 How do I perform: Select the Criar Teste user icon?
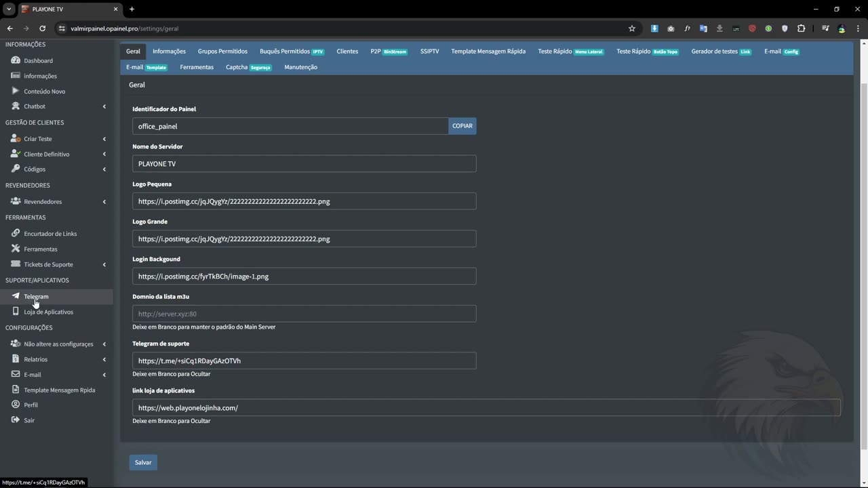coord(16,138)
